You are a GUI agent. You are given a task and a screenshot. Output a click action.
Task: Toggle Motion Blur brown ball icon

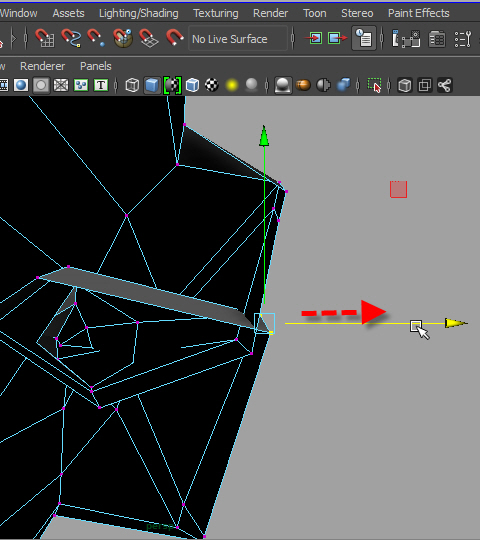[x=303, y=85]
